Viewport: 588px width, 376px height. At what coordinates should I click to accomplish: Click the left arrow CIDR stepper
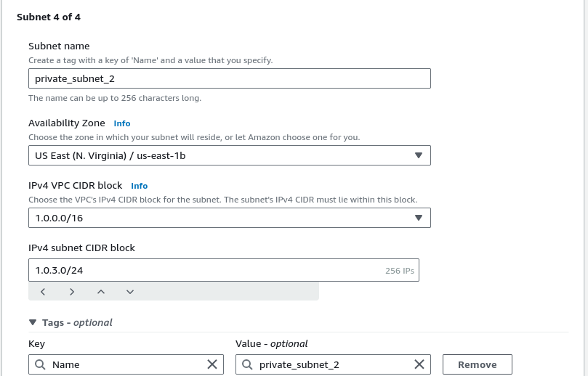pyautogui.click(x=43, y=292)
